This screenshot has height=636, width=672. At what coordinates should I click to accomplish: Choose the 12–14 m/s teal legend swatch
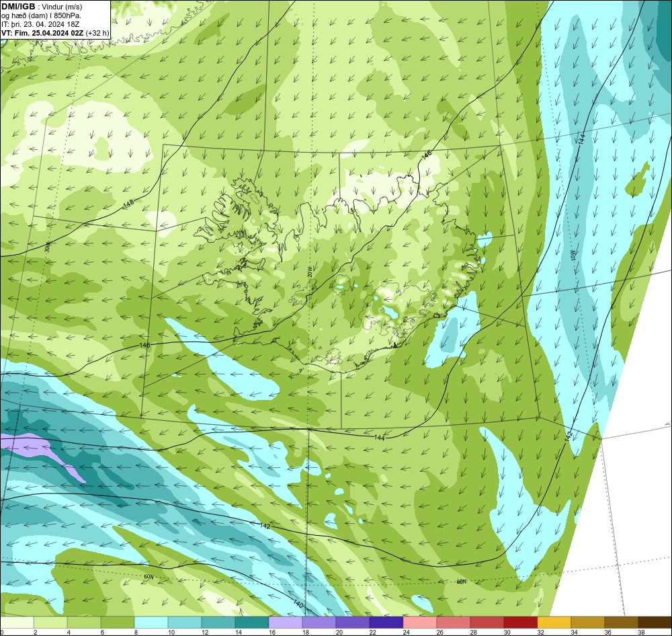tap(218, 623)
